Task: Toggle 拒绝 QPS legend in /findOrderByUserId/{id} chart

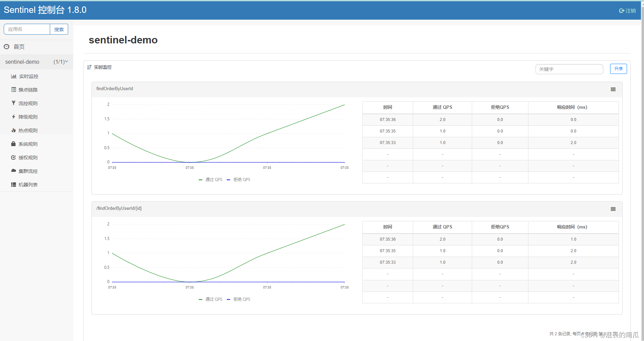Action: [x=239, y=299]
